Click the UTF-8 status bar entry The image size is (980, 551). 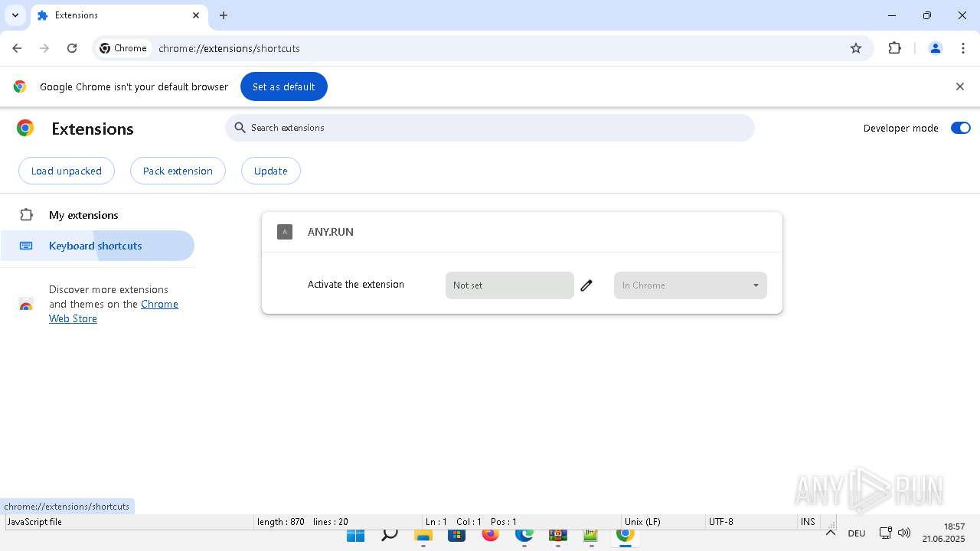point(721,522)
